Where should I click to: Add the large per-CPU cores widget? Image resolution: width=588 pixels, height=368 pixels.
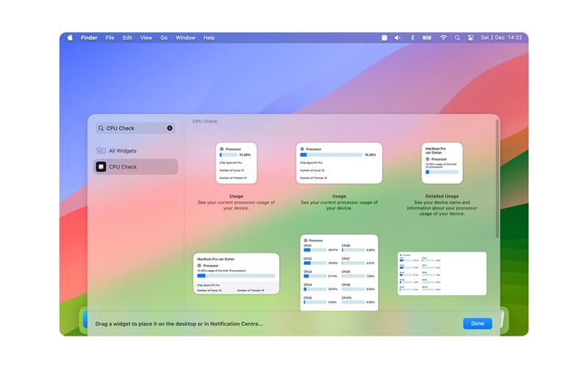(339, 272)
